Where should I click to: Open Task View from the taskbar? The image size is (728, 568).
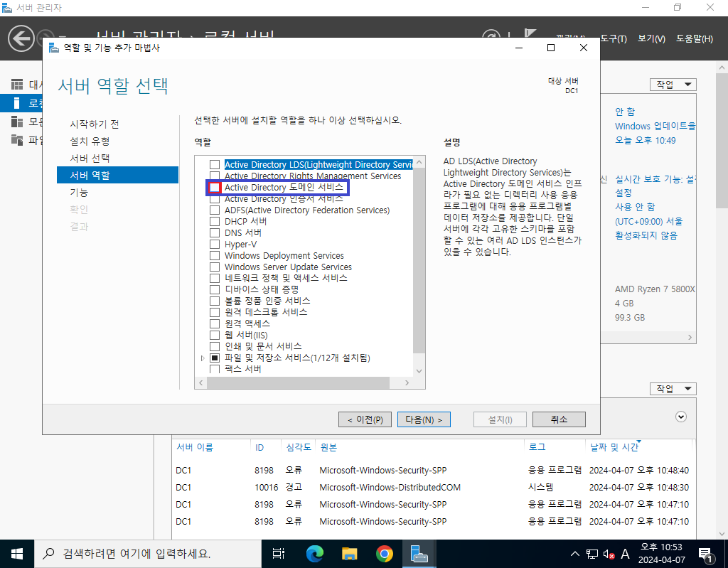coord(279,554)
